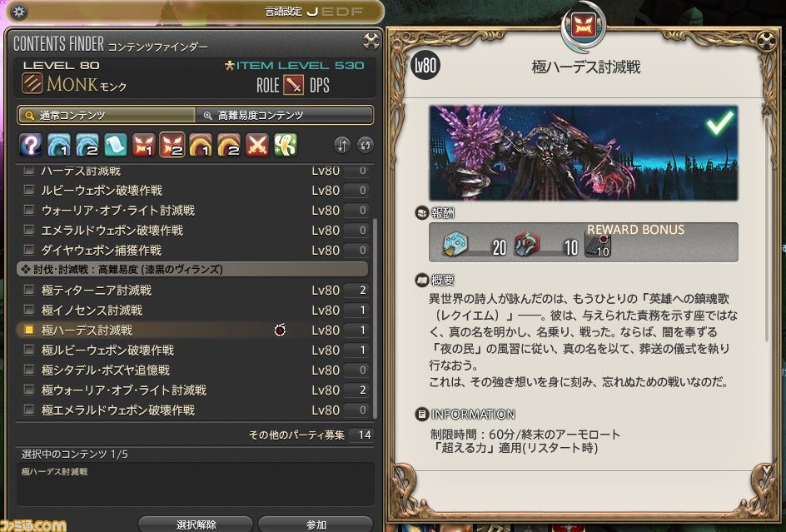Expand the description panel bottom arrow
Image resolution: width=786 pixels, height=532 pixels.
766,470
